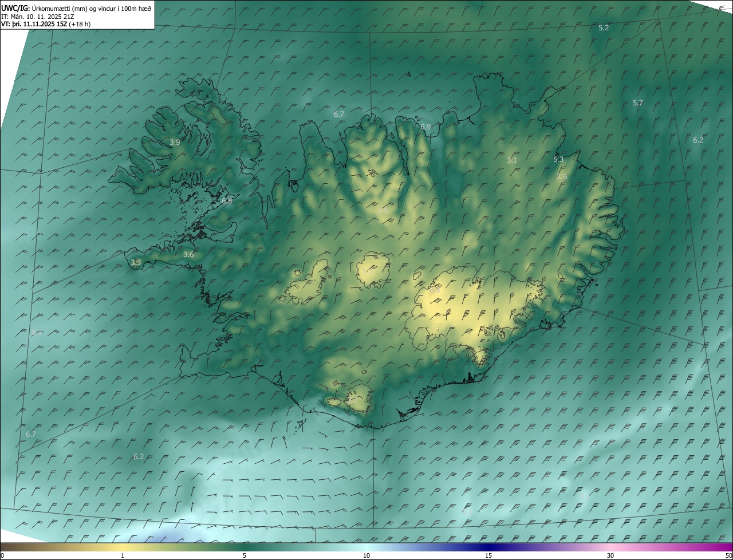Click the dark navy color band near tick 15
733x560 pixels.
488,547
